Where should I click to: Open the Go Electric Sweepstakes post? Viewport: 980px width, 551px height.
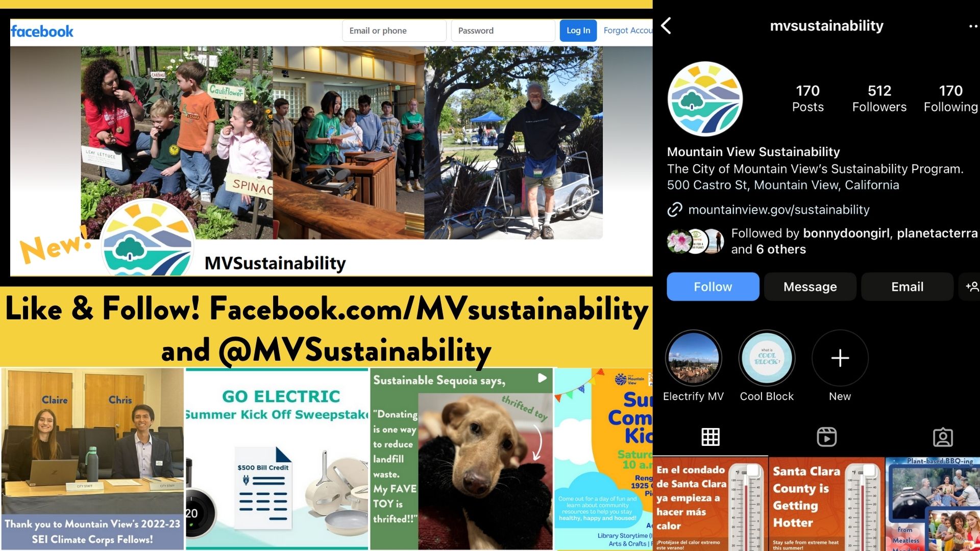point(277,459)
